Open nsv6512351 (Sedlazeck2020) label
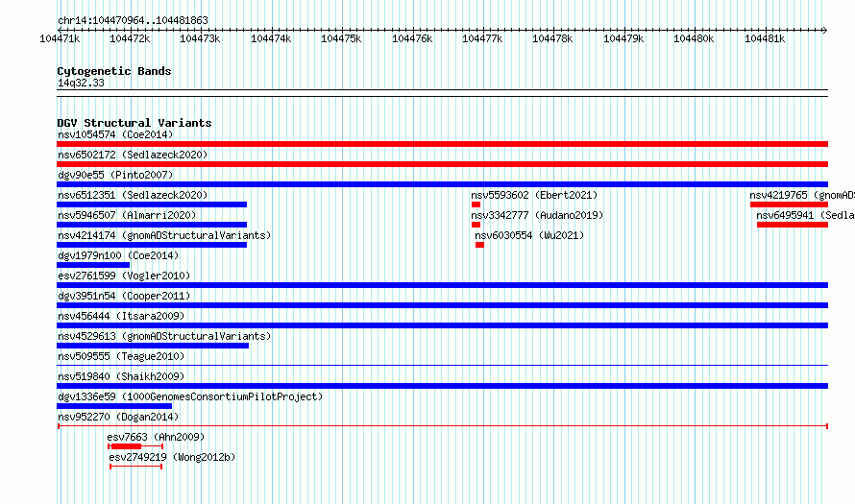The width and height of the screenshot is (855, 504). pos(133,195)
